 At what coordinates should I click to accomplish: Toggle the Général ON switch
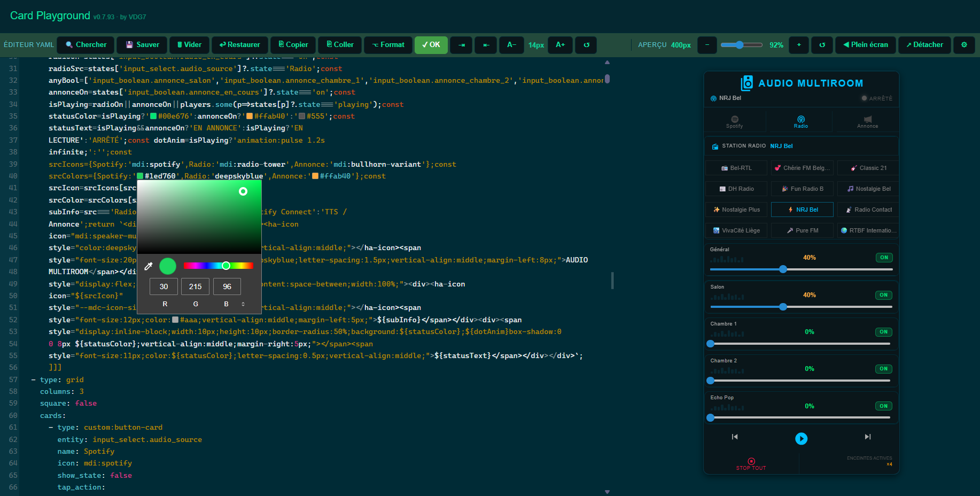click(x=884, y=258)
